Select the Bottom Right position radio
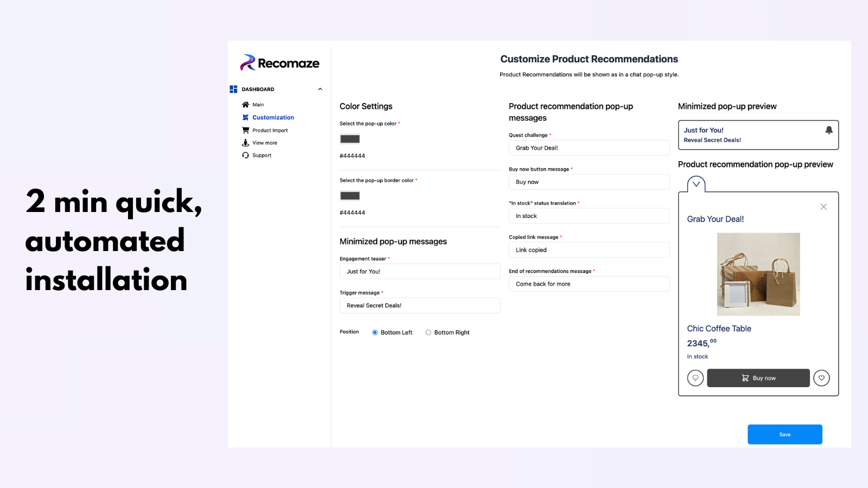The width and height of the screenshot is (868, 488). click(429, 332)
